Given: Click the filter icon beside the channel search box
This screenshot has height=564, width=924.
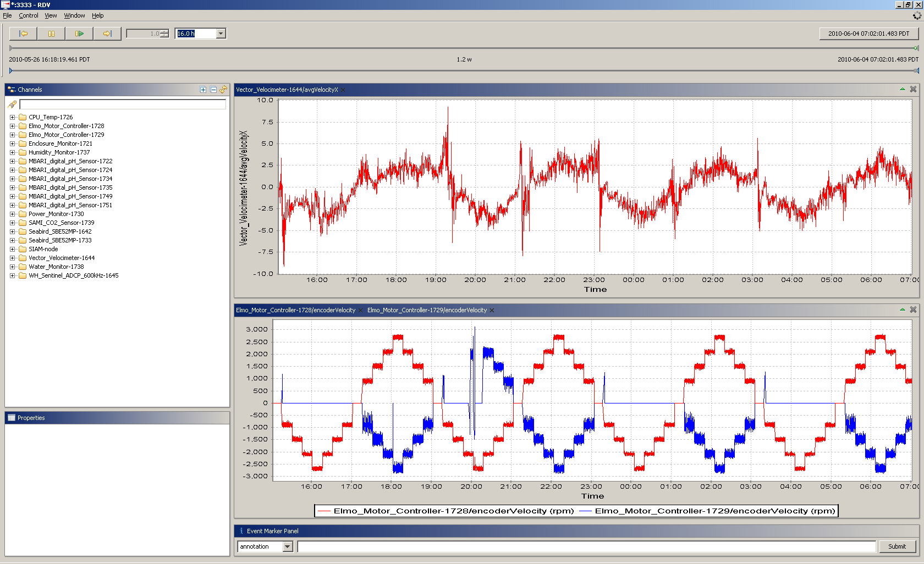Looking at the screenshot, I should click(12, 104).
